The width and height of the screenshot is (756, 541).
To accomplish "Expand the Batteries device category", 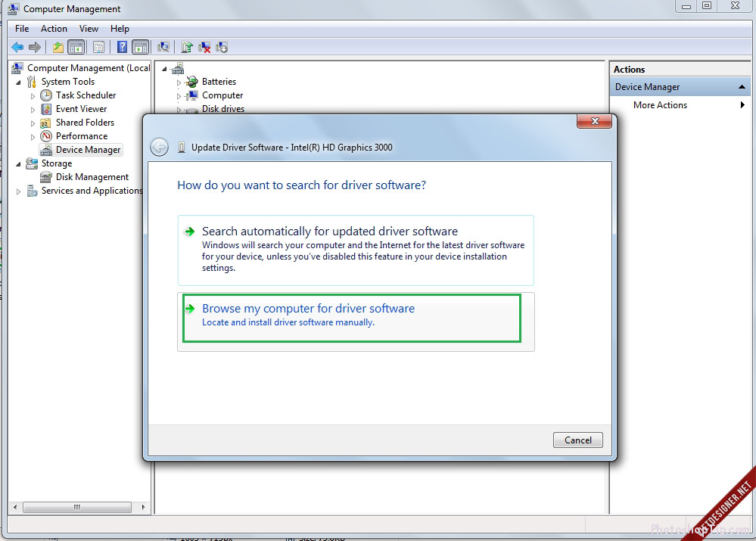I will point(179,82).
